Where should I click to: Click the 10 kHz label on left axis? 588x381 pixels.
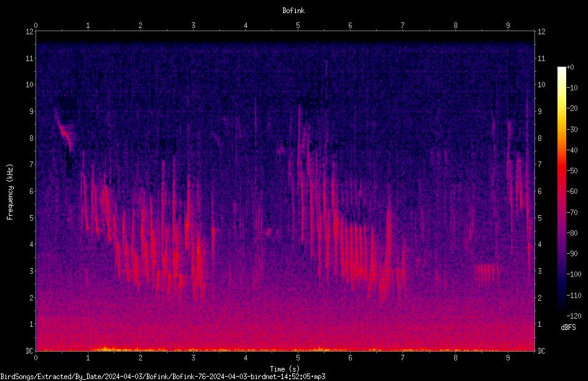point(30,84)
